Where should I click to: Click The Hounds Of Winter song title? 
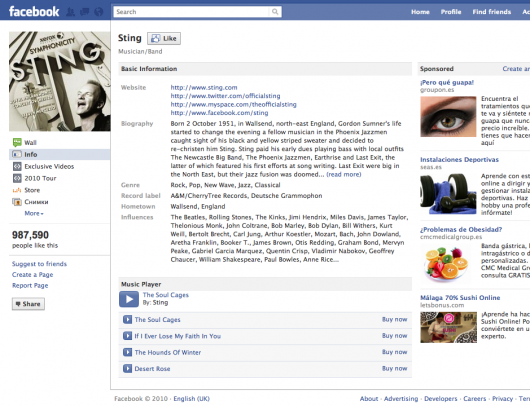(168, 353)
